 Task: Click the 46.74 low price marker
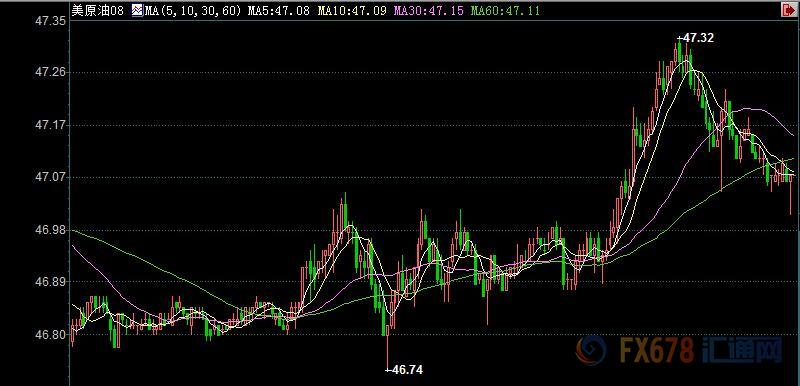(x=404, y=370)
